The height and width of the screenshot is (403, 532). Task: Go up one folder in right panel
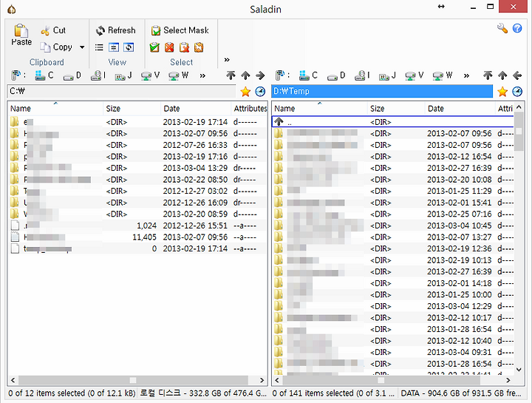point(502,75)
